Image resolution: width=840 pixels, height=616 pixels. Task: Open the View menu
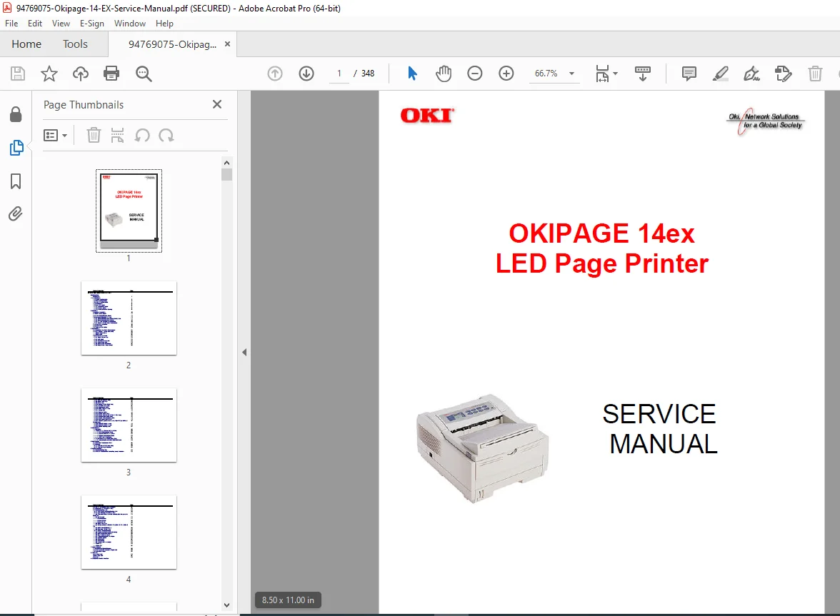pos(61,24)
